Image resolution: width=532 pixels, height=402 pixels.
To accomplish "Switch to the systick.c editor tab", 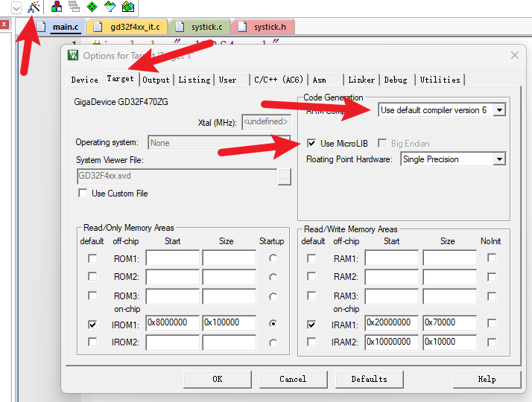I will 200,27.
